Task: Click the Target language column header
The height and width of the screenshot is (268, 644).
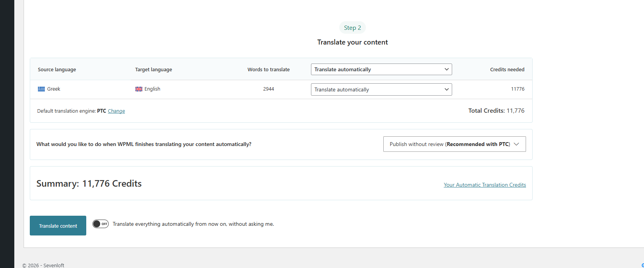Action: coord(154,70)
